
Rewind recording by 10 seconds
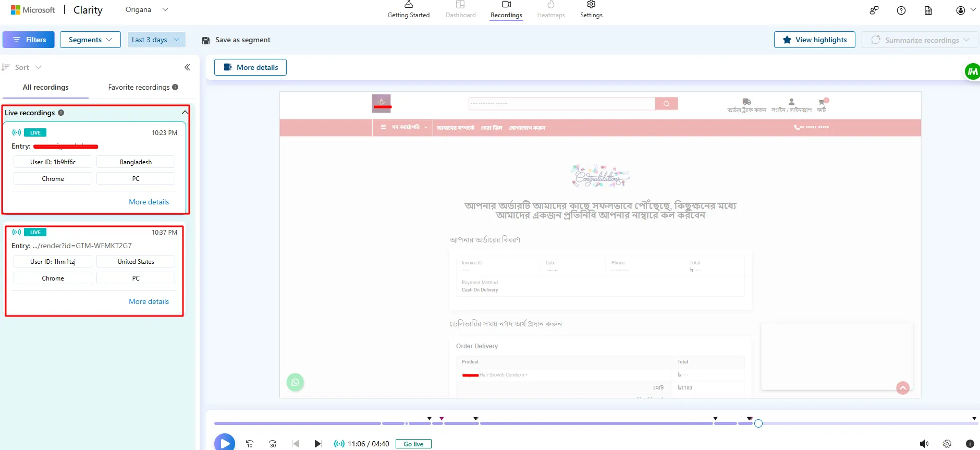pyautogui.click(x=250, y=444)
